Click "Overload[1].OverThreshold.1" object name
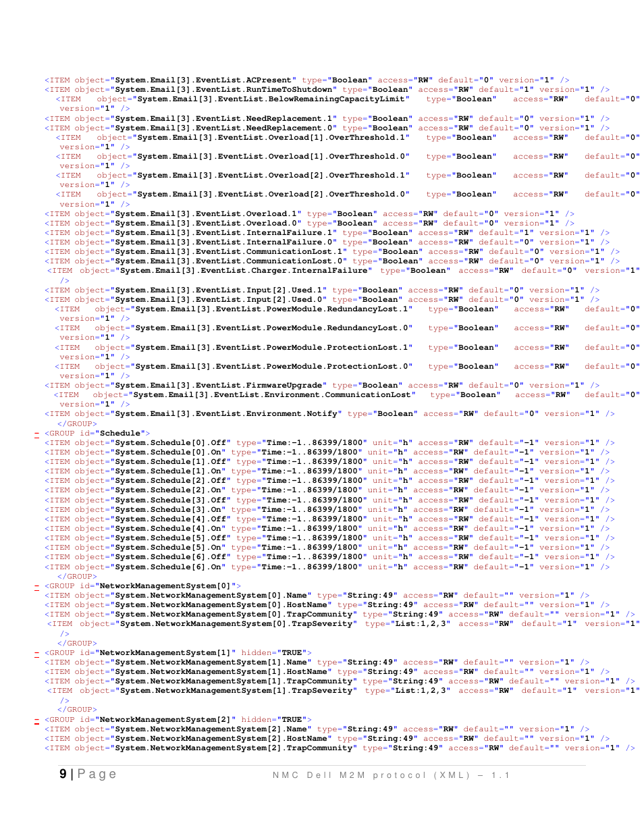Screen dimensions: 644x834 pos(271,137)
